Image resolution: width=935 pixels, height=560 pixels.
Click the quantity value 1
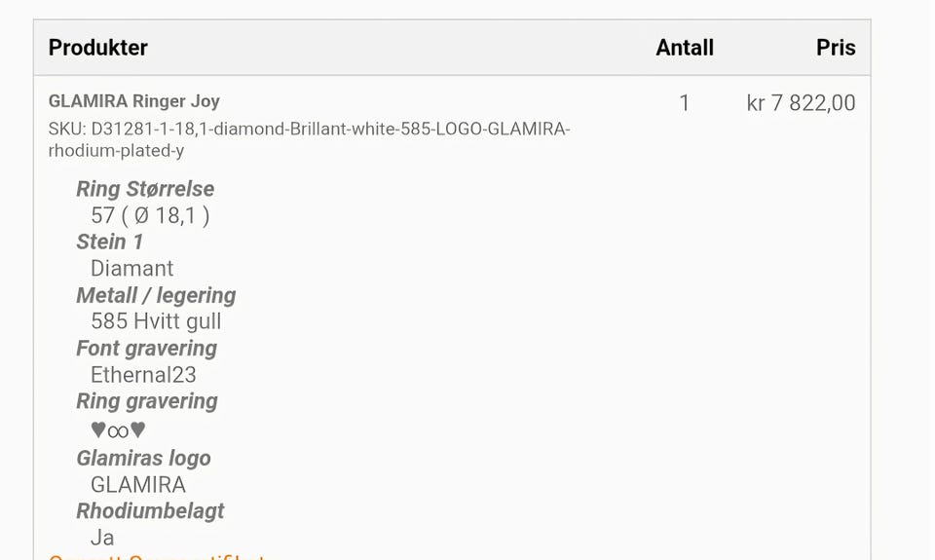[x=685, y=103]
